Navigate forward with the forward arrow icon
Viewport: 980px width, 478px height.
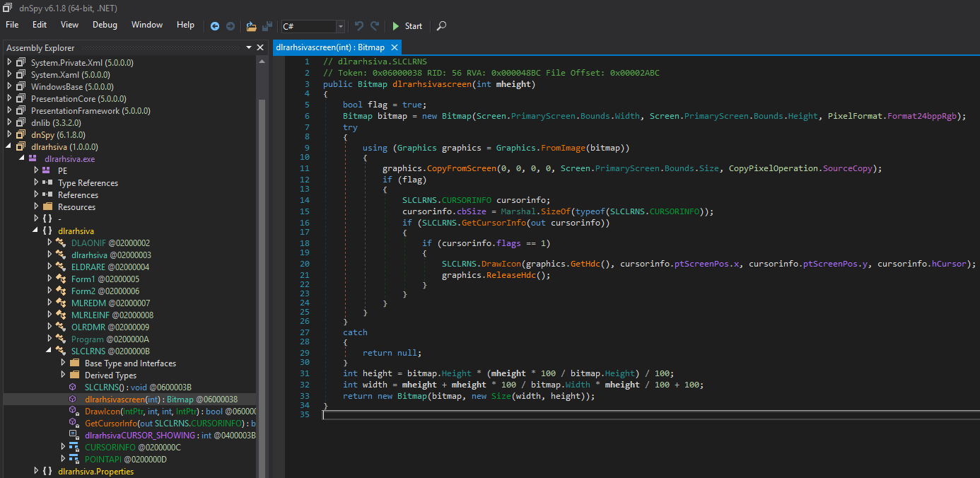[230, 26]
